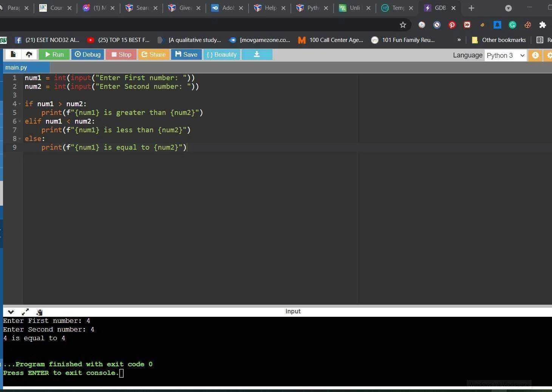The width and height of the screenshot is (552, 392).
Task: Collapse the if block at line 4
Action: click(x=20, y=104)
